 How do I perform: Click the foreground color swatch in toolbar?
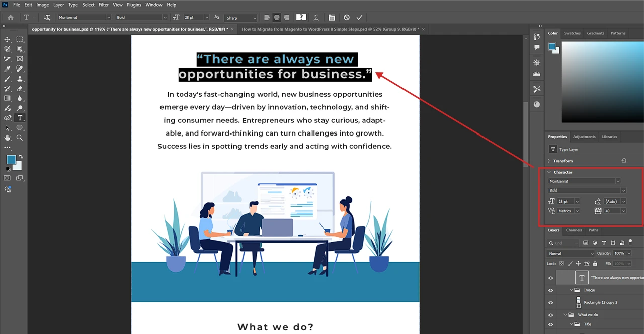11,160
